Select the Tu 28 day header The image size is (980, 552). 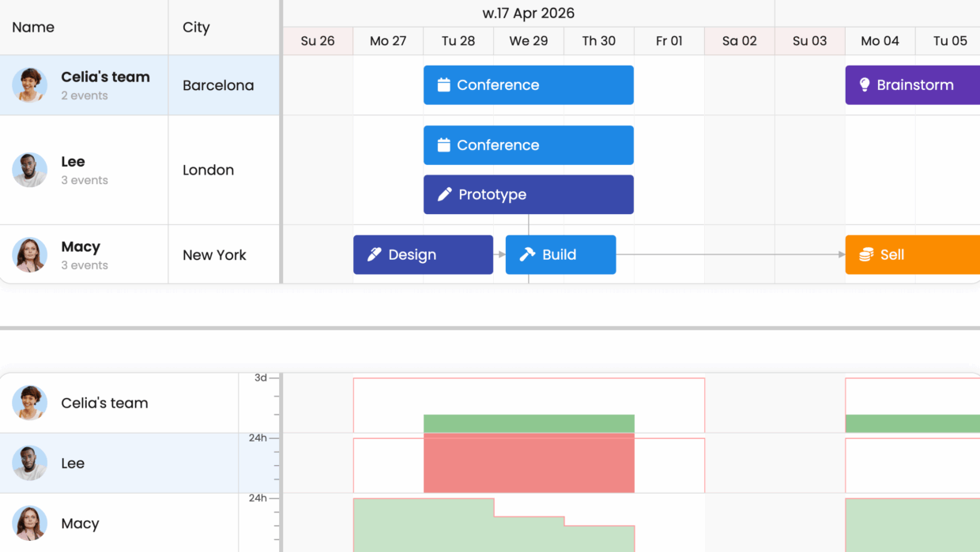458,41
